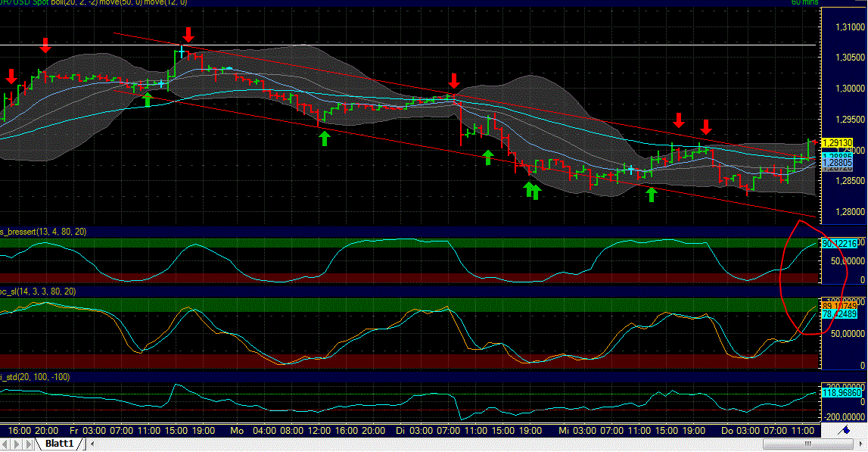Open the Boll(20, 2, -2) Bollinger indicator label

(x=76, y=3)
